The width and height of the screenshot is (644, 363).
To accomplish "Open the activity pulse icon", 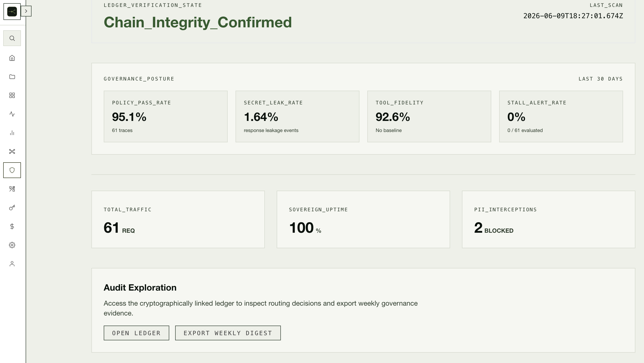I will 12,114.
